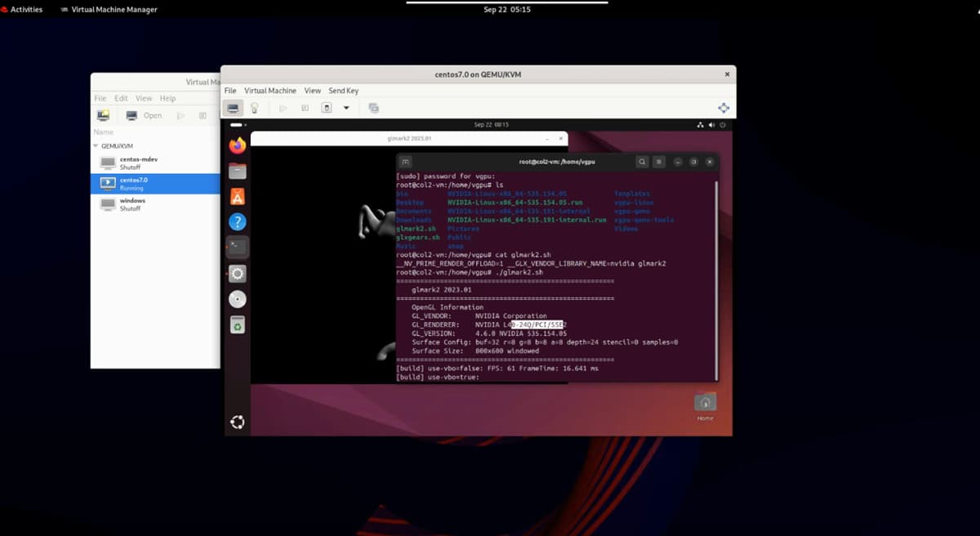980x536 pixels.
Task: Open the terminal hamburger menu
Action: coord(659,162)
